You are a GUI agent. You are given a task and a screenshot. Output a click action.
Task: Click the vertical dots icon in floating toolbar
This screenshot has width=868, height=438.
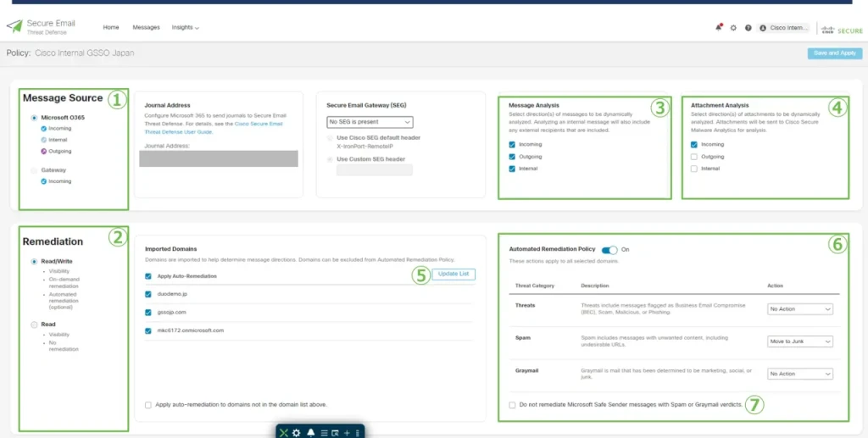[x=357, y=433]
